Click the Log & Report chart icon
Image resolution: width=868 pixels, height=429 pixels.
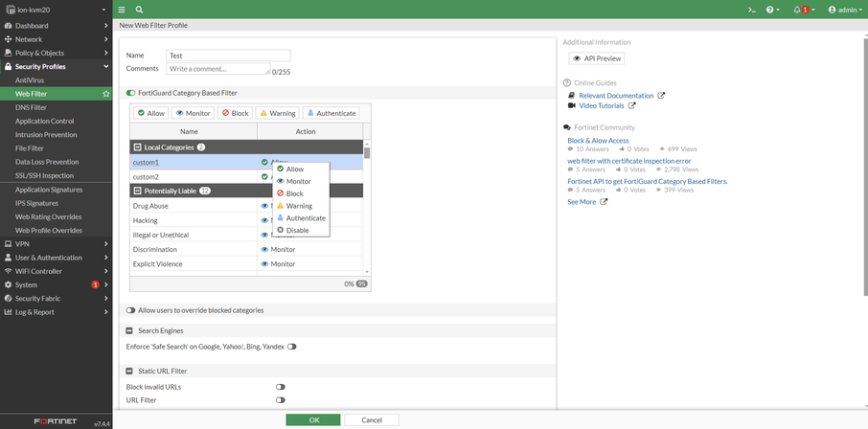pyautogui.click(x=8, y=312)
